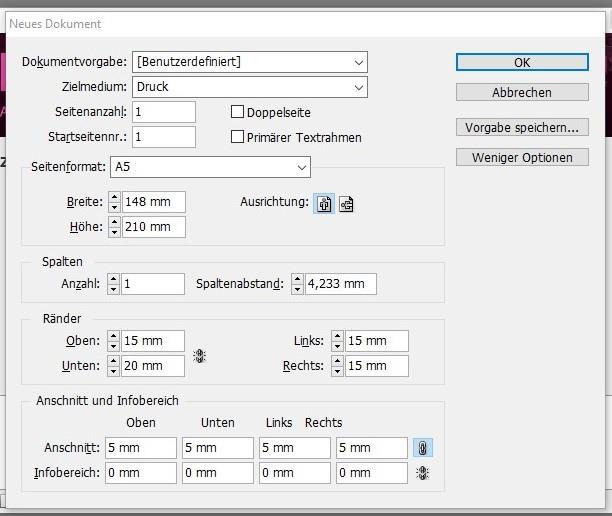
Task: Expand the Seitenformat A5 dropdown
Action: (x=301, y=166)
